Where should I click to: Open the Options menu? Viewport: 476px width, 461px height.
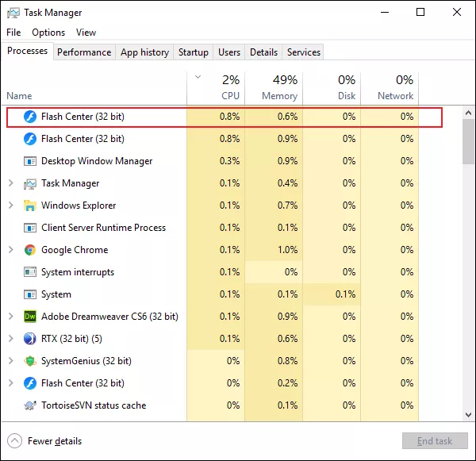point(48,33)
